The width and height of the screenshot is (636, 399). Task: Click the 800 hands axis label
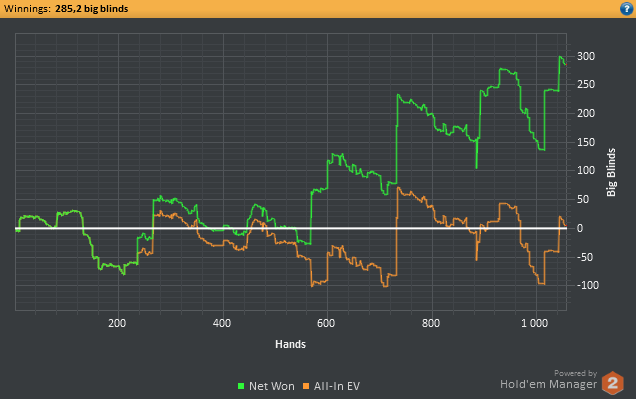tap(431, 323)
